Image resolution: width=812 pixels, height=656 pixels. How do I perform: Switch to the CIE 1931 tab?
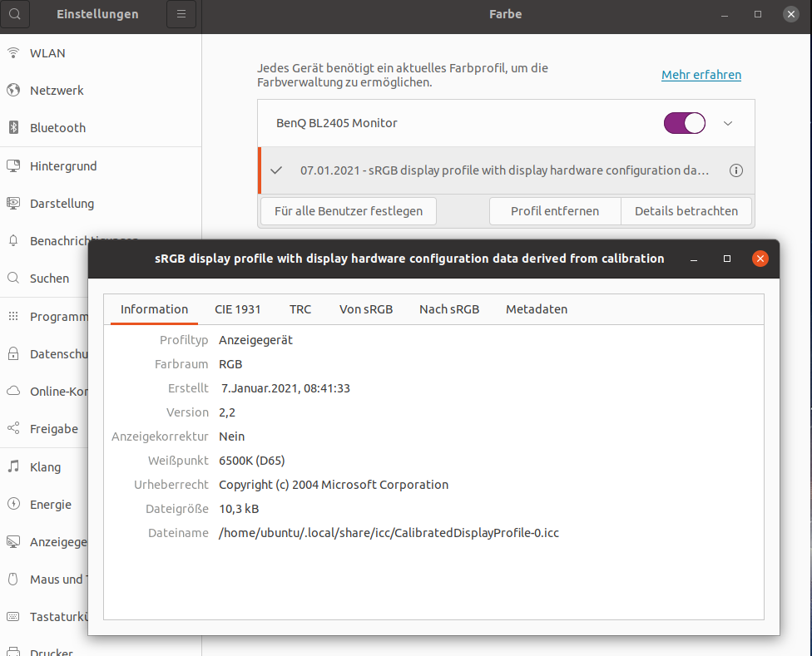click(x=238, y=309)
